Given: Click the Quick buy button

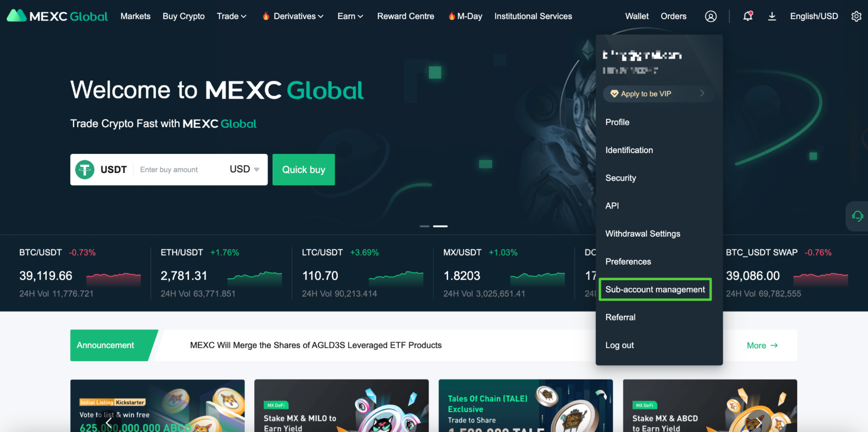Looking at the screenshot, I should click(x=303, y=169).
